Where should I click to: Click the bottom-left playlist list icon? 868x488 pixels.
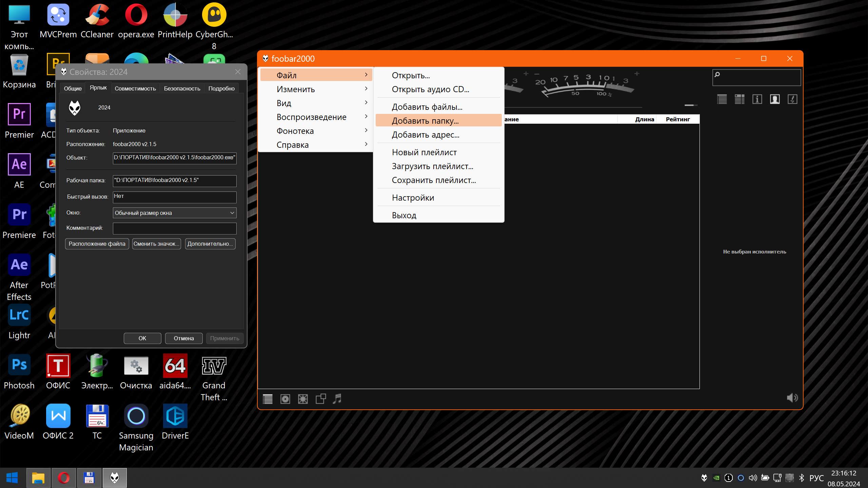click(268, 399)
